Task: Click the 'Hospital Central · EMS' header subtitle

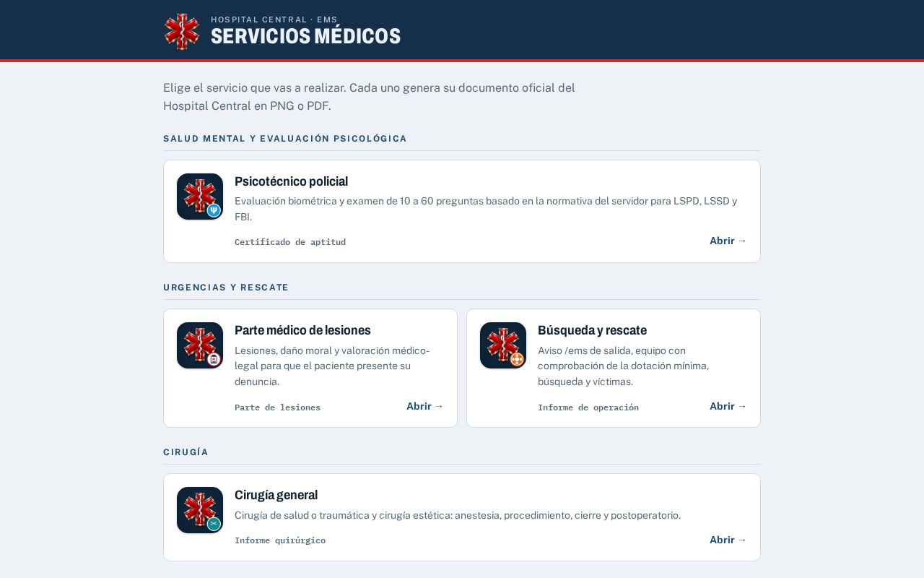Action: coord(274,20)
